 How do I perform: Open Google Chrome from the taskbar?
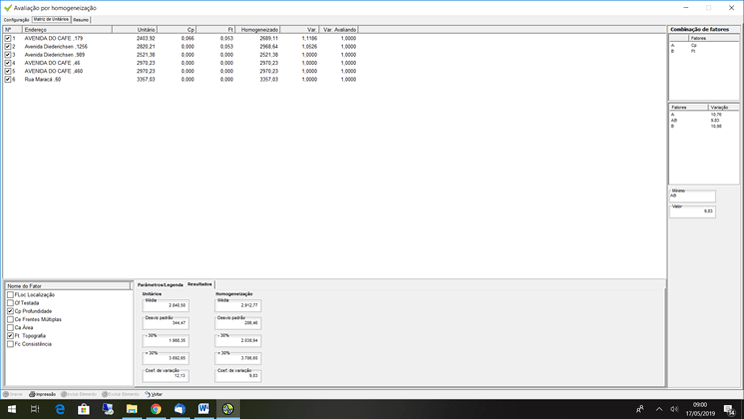coord(156,409)
